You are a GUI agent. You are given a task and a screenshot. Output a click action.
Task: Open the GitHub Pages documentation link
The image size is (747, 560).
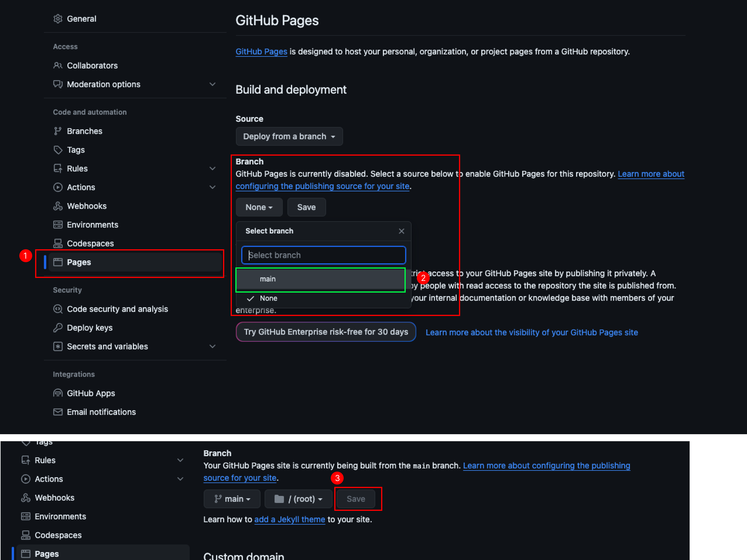[x=261, y=52]
